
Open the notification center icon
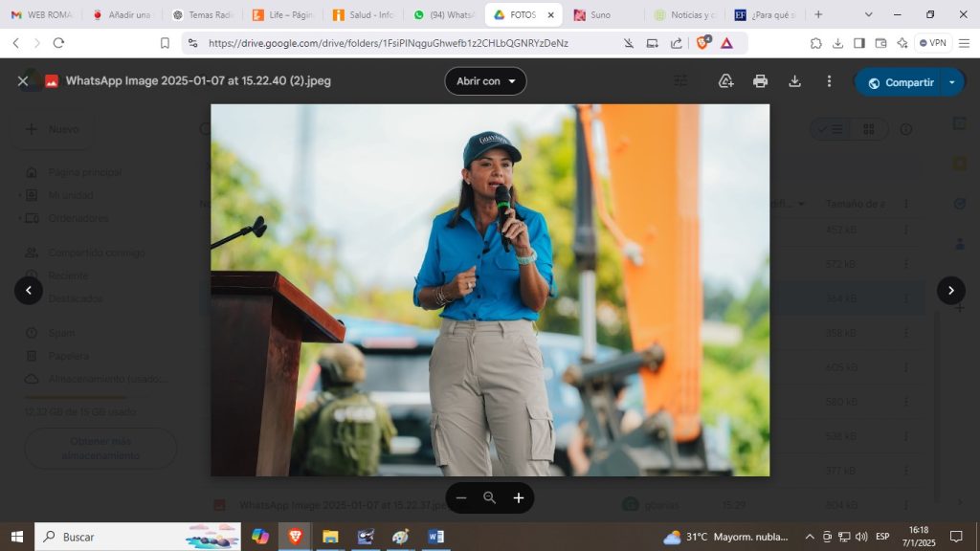(956, 537)
